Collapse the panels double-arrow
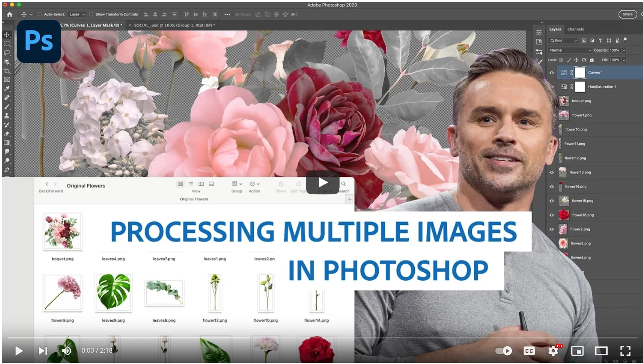 click(x=542, y=22)
